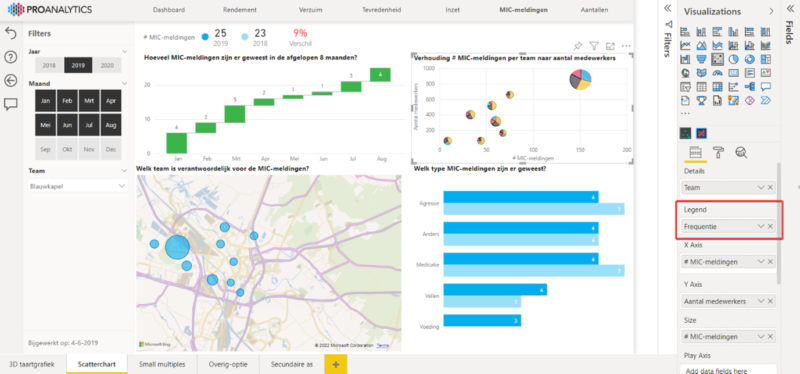Open the Analytics magnifier tab
Screen dimensions: 800x374
[741, 152]
